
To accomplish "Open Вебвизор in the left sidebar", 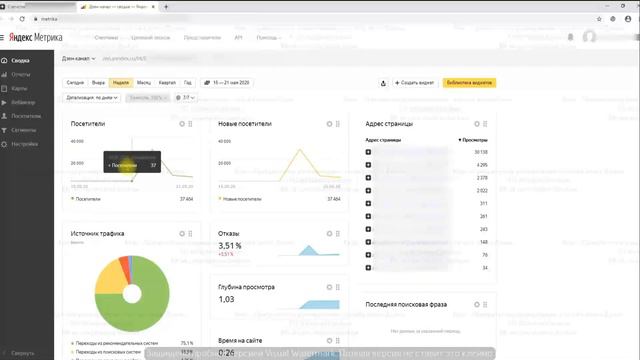I will click(x=23, y=102).
